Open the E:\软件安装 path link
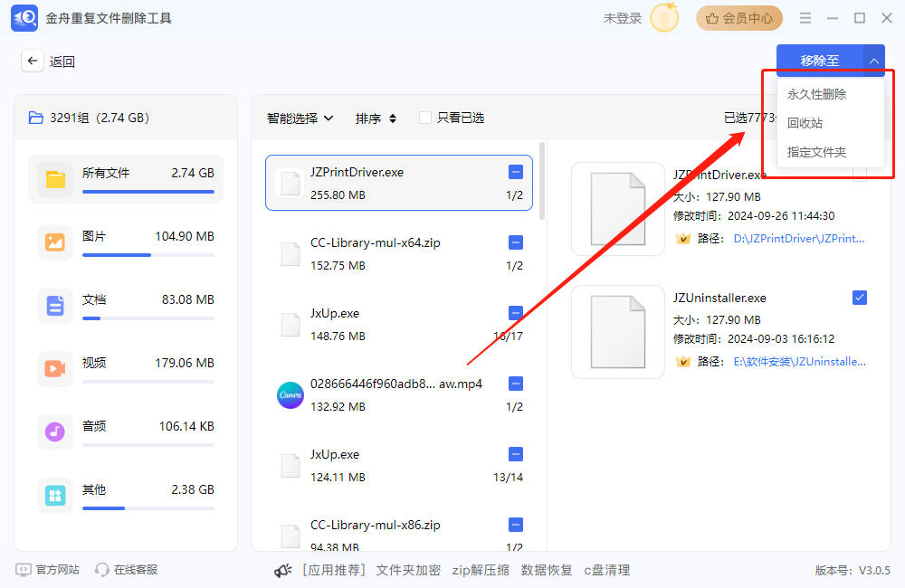The width and height of the screenshot is (905, 588). [x=799, y=362]
